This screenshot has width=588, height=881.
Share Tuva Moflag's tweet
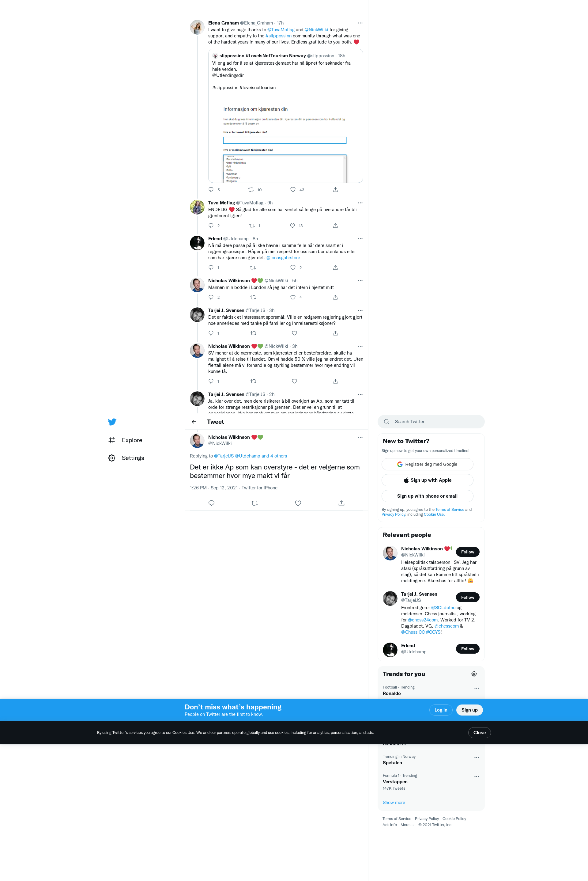coord(335,226)
